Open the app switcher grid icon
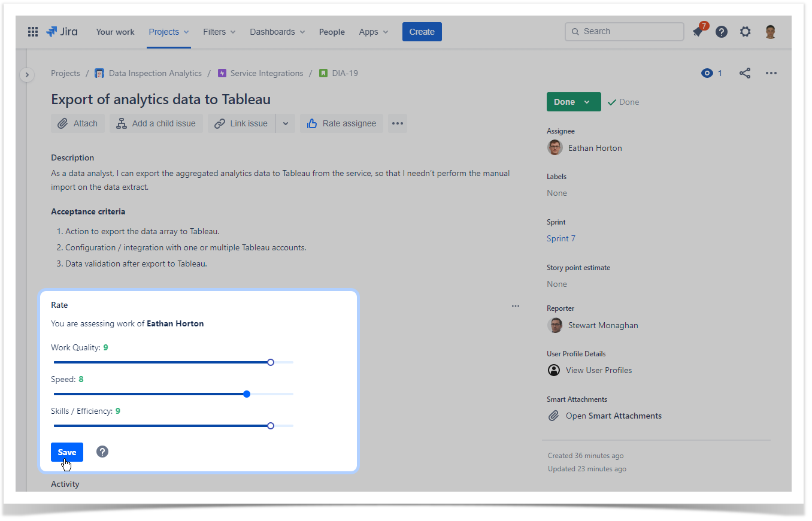The image size is (812, 521). click(33, 32)
